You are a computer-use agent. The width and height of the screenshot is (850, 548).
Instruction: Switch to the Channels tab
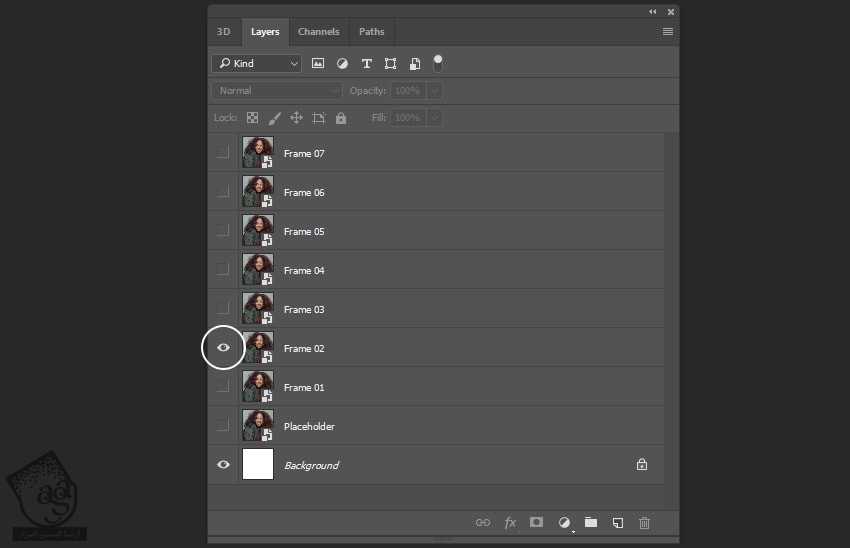coord(319,31)
